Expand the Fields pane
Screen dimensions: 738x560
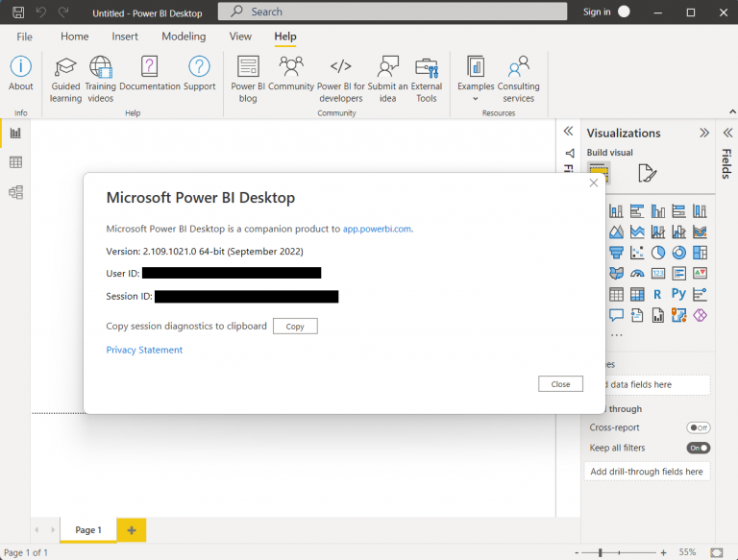(726, 133)
